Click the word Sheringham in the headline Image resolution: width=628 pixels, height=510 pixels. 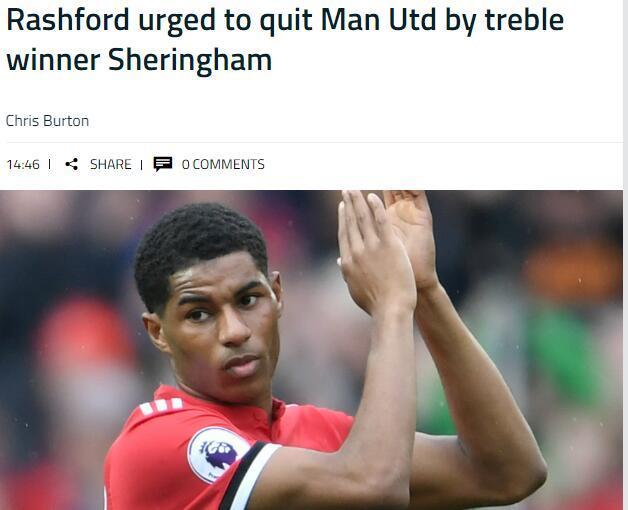pyautogui.click(x=190, y=60)
